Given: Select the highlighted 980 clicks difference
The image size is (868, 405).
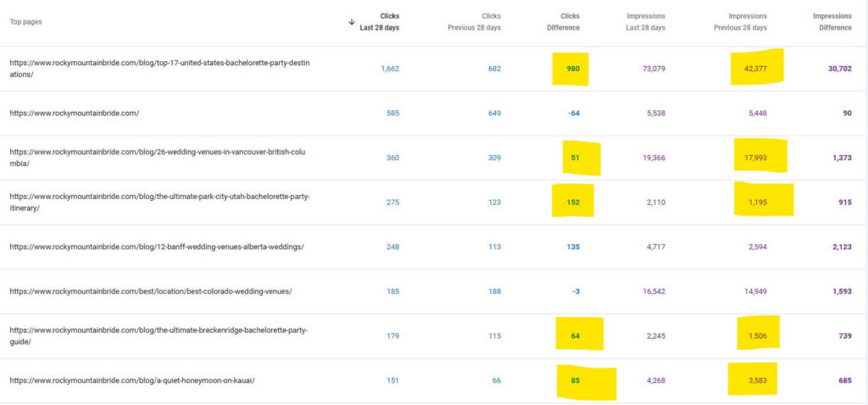Looking at the screenshot, I should point(573,69).
